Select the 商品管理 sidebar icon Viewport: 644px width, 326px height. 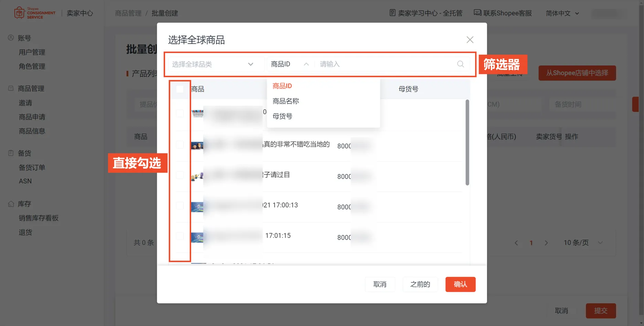click(10, 88)
